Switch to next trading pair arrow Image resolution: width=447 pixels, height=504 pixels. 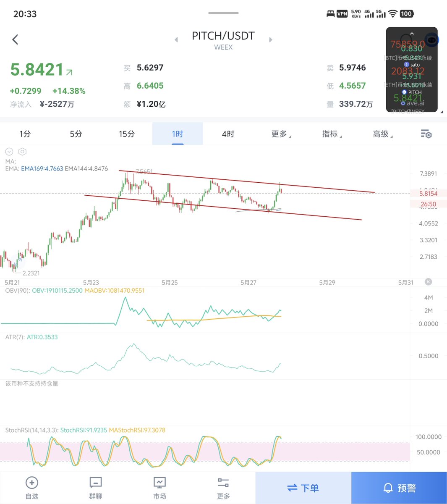[271, 40]
